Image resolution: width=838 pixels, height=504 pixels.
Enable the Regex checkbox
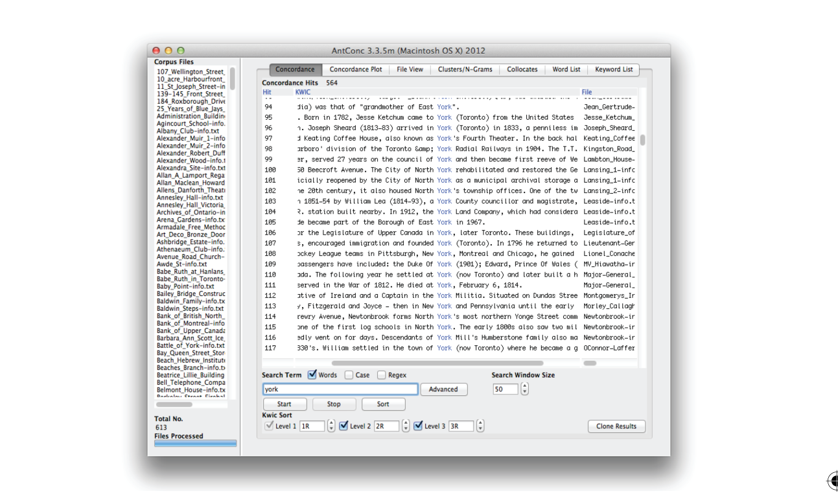coord(382,375)
